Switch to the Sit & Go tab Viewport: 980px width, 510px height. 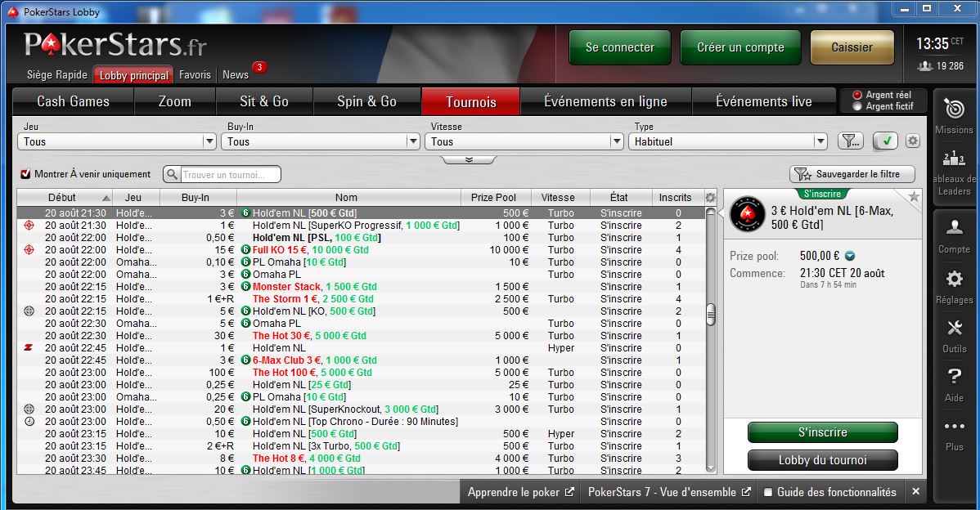click(263, 101)
